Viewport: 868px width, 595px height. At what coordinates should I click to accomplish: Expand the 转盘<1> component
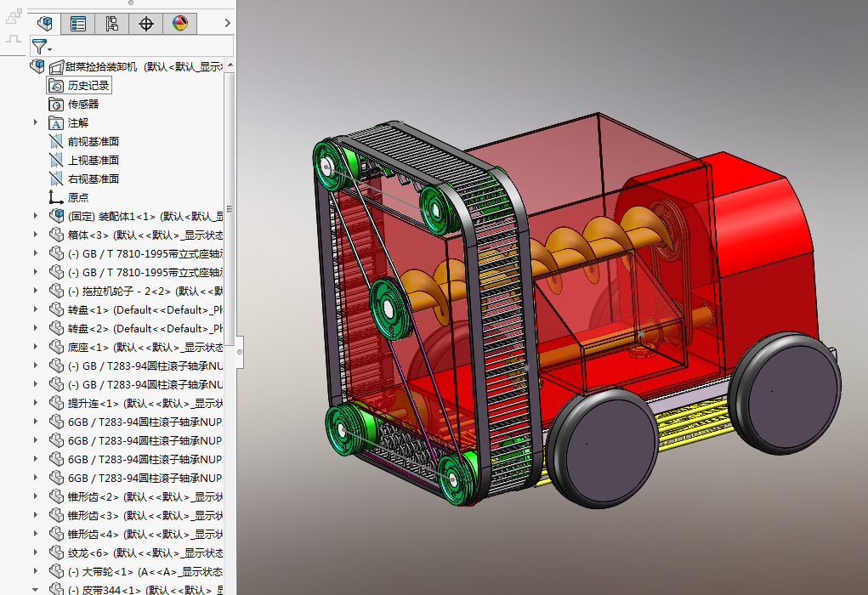click(36, 309)
